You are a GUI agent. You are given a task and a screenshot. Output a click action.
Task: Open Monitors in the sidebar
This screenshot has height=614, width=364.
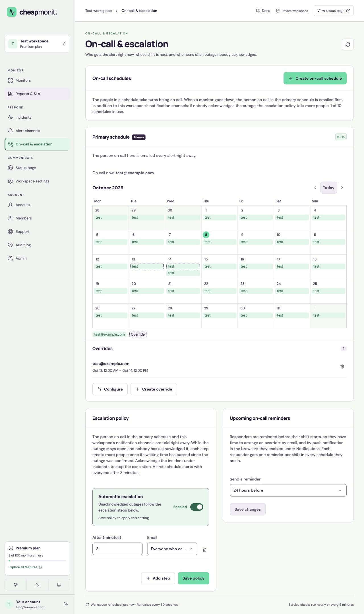[37, 81]
